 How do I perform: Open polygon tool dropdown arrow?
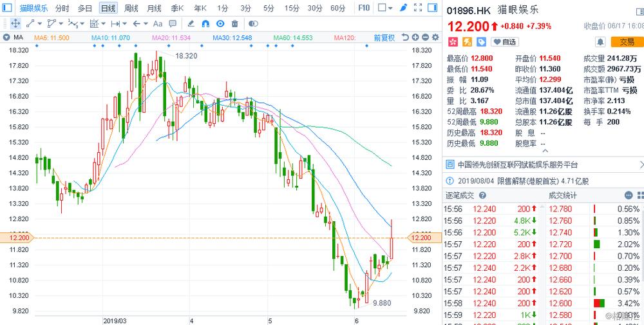61,24
